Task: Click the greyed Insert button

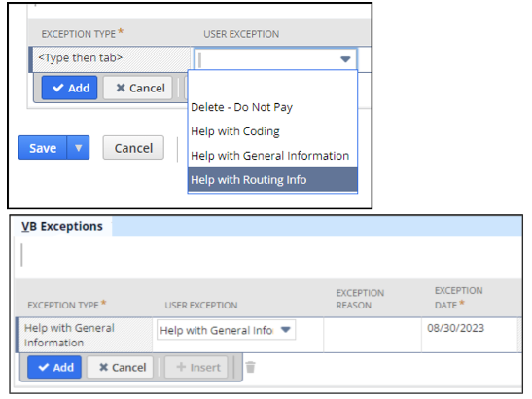Action: coord(196,367)
